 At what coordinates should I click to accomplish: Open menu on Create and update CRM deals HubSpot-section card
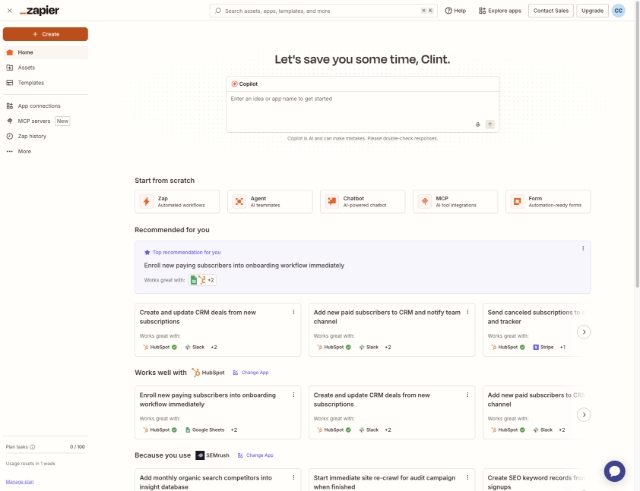pyautogui.click(x=467, y=395)
